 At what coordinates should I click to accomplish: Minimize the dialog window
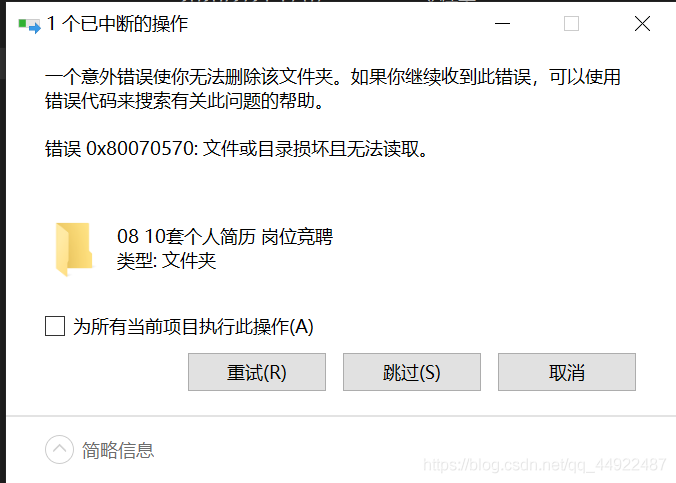[502, 24]
